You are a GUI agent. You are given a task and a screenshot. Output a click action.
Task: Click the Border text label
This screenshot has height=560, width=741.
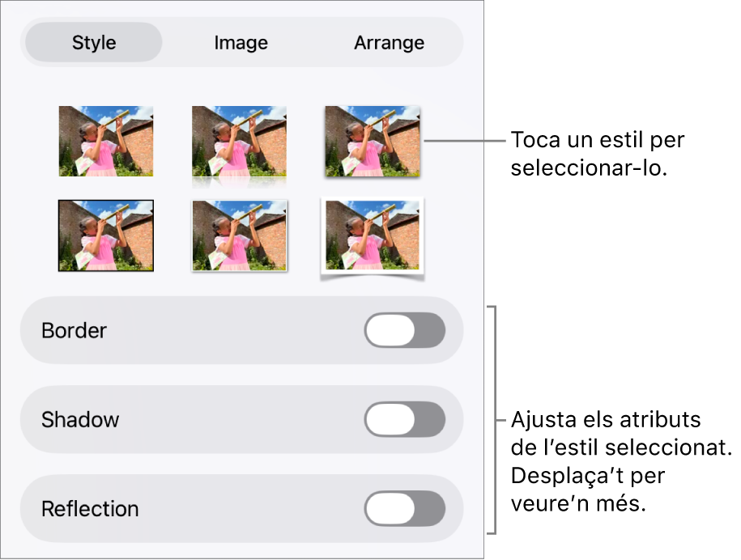click(74, 331)
